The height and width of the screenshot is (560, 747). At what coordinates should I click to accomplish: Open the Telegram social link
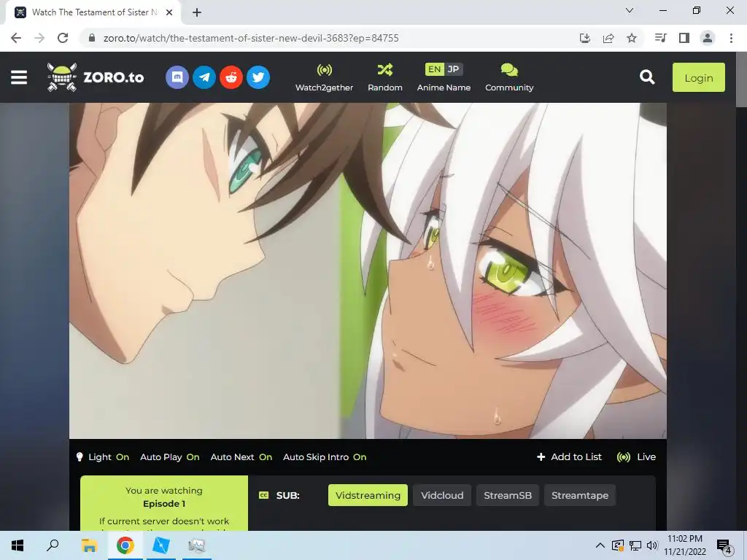[204, 77]
